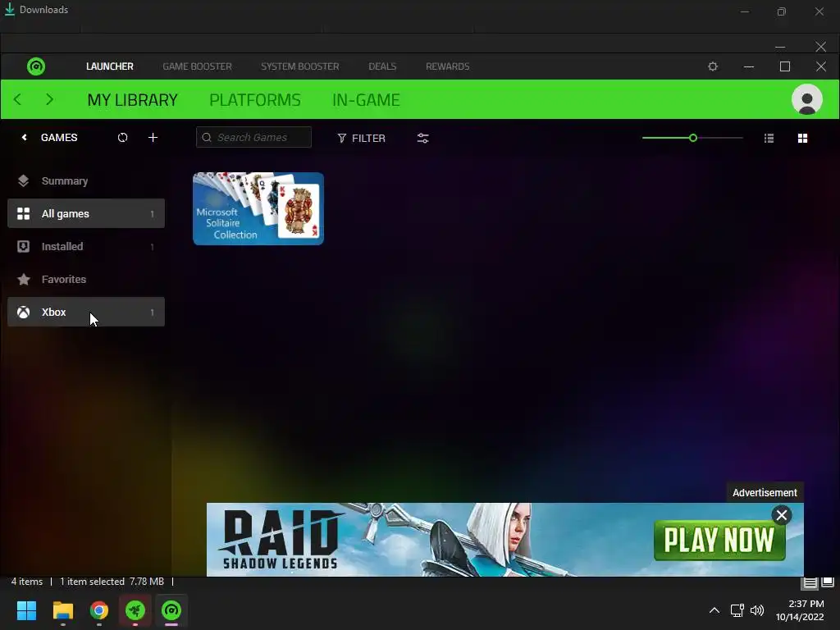Open the Favorites list

click(x=85, y=279)
